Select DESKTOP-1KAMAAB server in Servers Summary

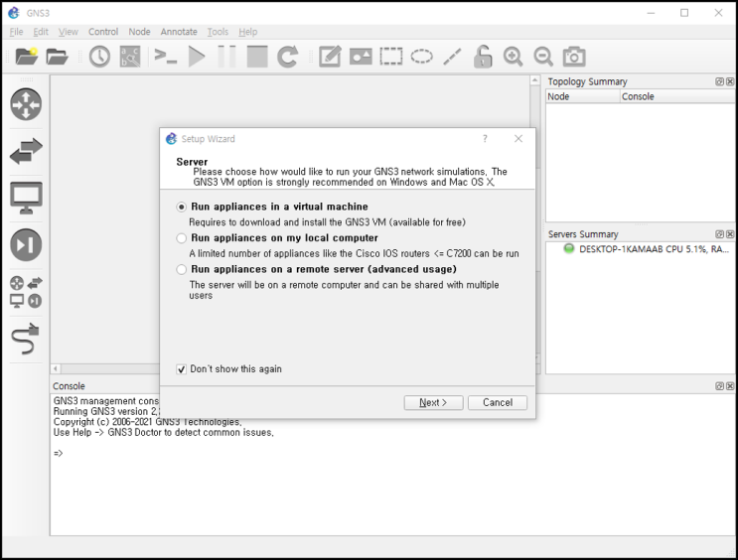646,249
